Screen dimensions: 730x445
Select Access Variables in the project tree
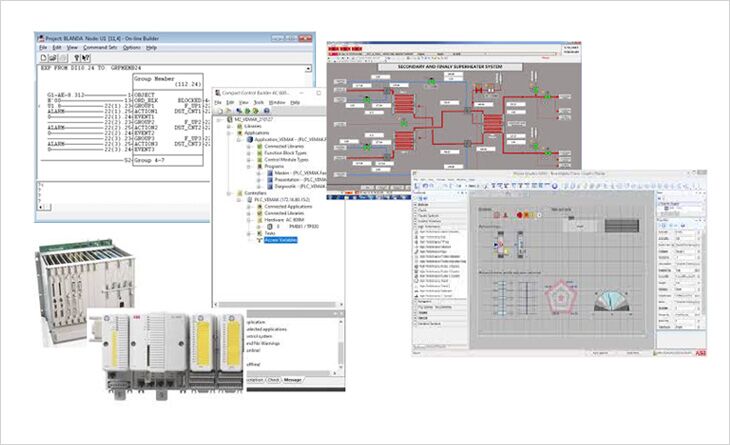tap(280, 240)
